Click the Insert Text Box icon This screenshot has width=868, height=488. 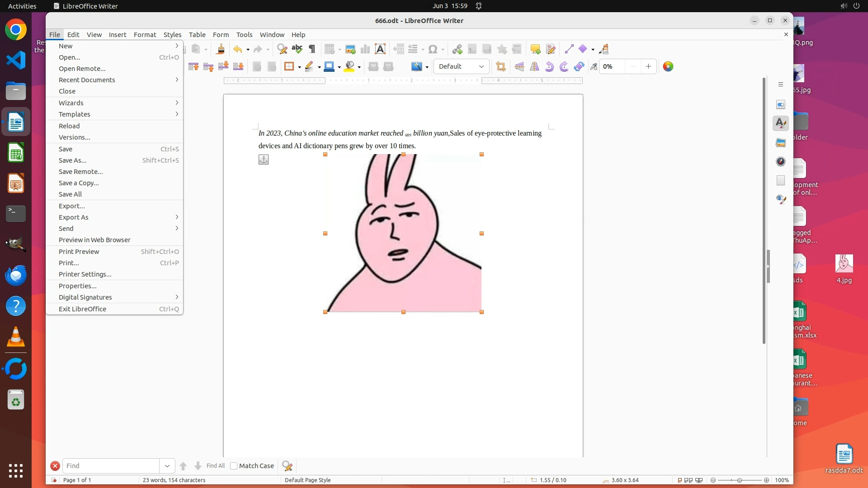(x=380, y=49)
